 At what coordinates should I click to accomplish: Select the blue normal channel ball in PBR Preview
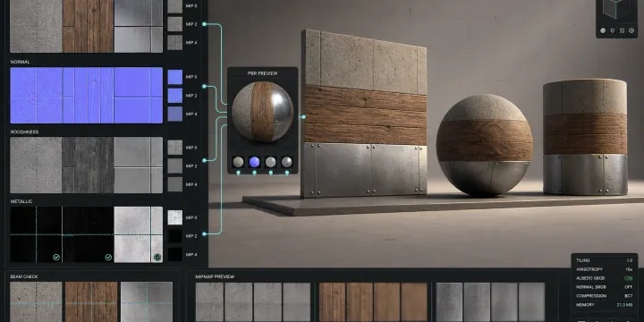[254, 162]
